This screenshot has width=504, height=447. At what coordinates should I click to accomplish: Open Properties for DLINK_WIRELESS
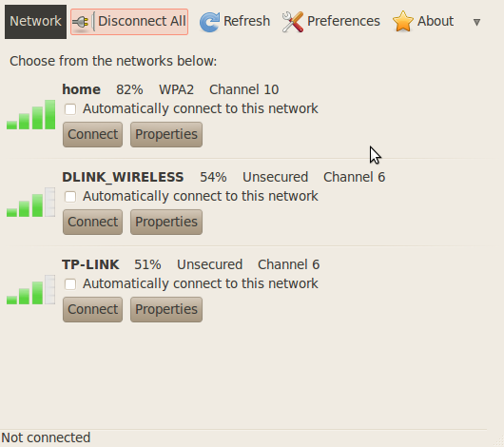click(166, 222)
